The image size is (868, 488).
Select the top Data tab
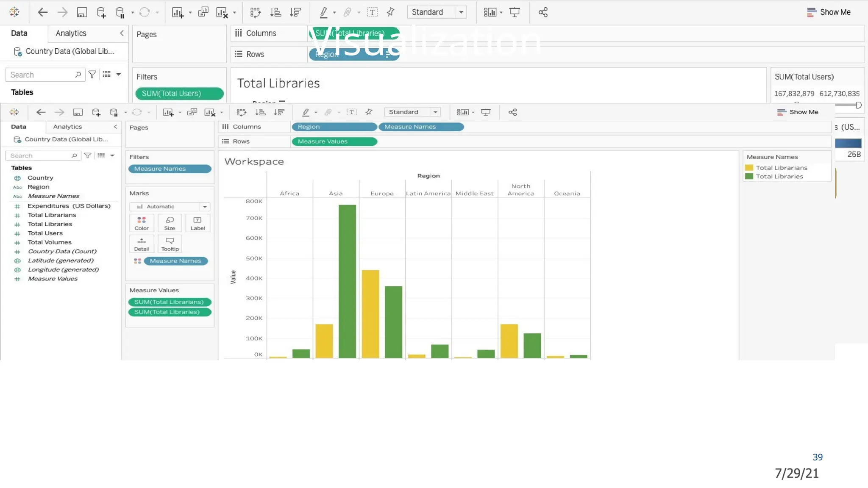[19, 33]
